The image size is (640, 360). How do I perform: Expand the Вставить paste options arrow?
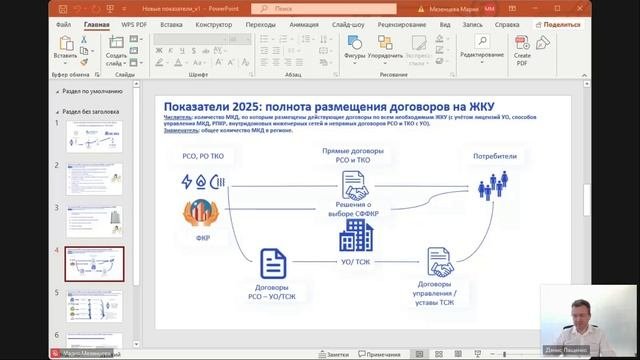(65, 63)
